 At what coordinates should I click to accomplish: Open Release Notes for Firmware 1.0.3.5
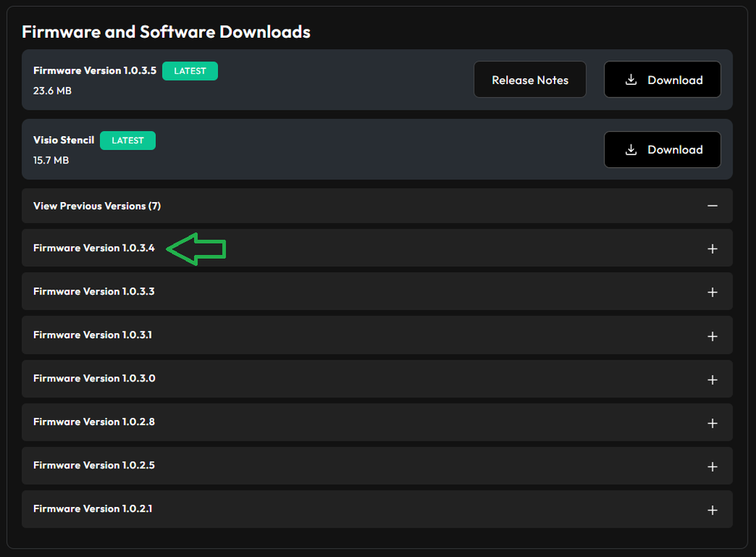coord(530,80)
